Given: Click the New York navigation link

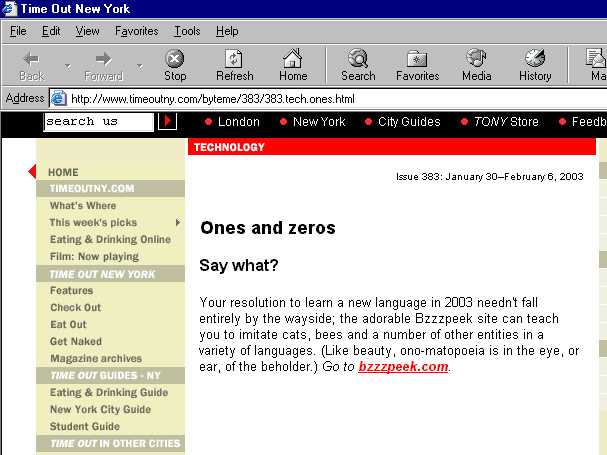Looking at the screenshot, I should click(x=319, y=122).
